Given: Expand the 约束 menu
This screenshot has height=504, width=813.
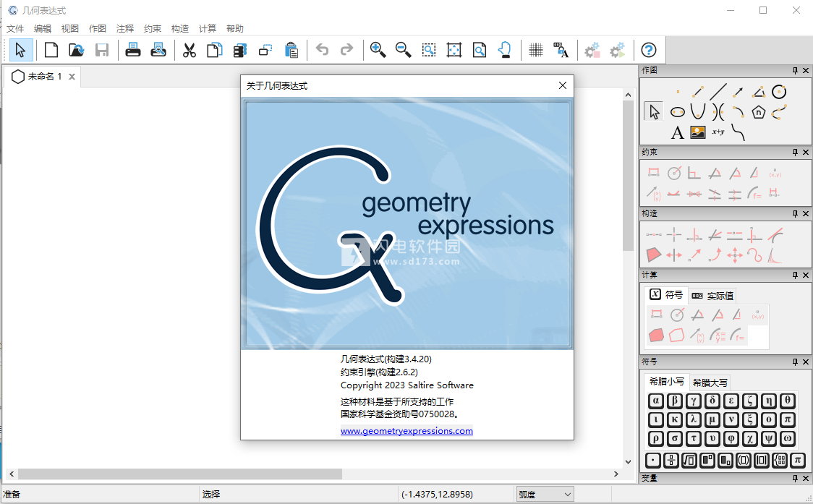Looking at the screenshot, I should point(153,29).
